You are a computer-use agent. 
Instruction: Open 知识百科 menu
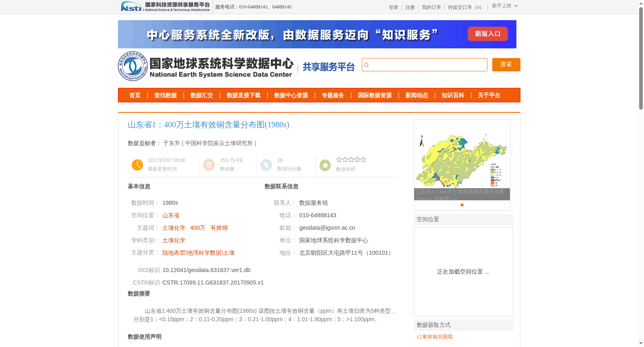click(x=453, y=96)
